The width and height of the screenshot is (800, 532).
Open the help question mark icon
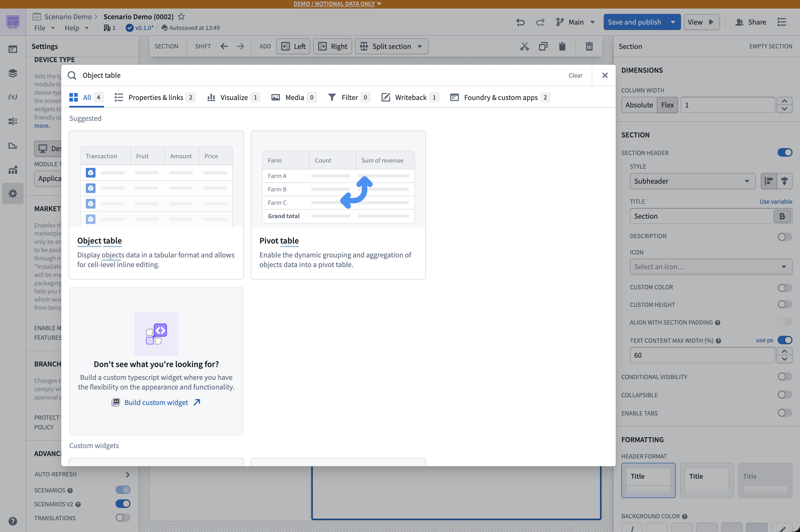[x=13, y=521]
